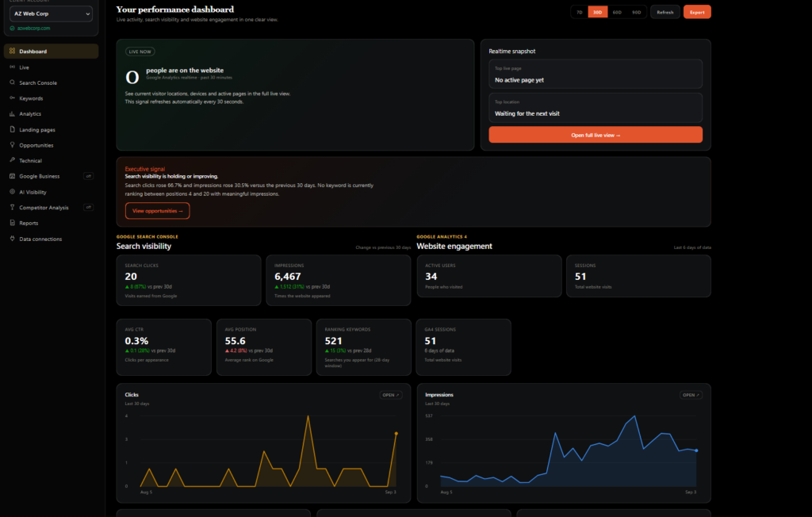
Task: Click the Impressions 6,467 card
Action: point(338,280)
